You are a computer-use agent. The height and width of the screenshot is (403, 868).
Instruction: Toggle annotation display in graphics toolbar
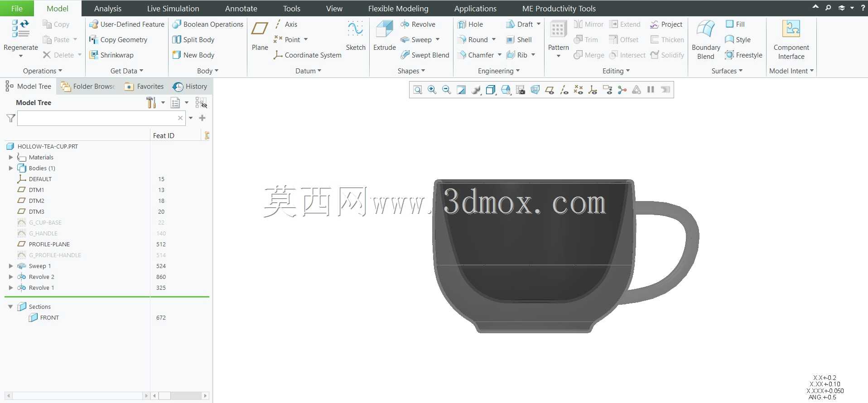tap(608, 90)
